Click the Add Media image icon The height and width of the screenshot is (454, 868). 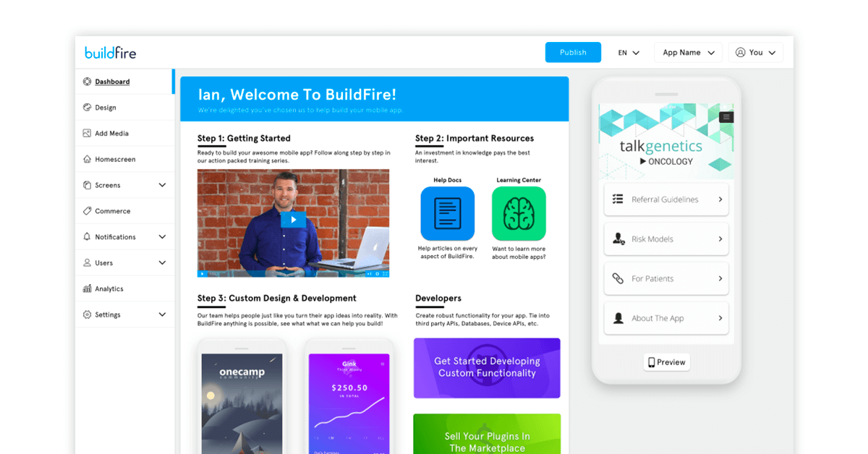(87, 133)
